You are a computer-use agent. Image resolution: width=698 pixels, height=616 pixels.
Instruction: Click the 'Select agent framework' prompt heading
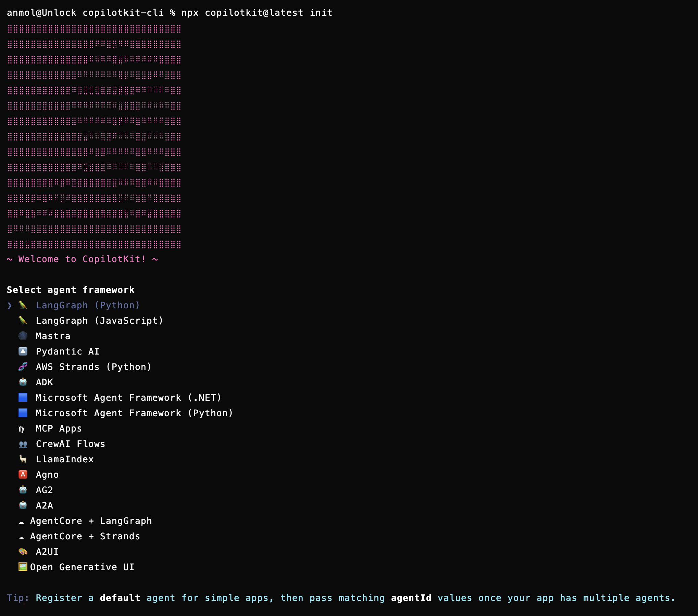click(x=71, y=290)
